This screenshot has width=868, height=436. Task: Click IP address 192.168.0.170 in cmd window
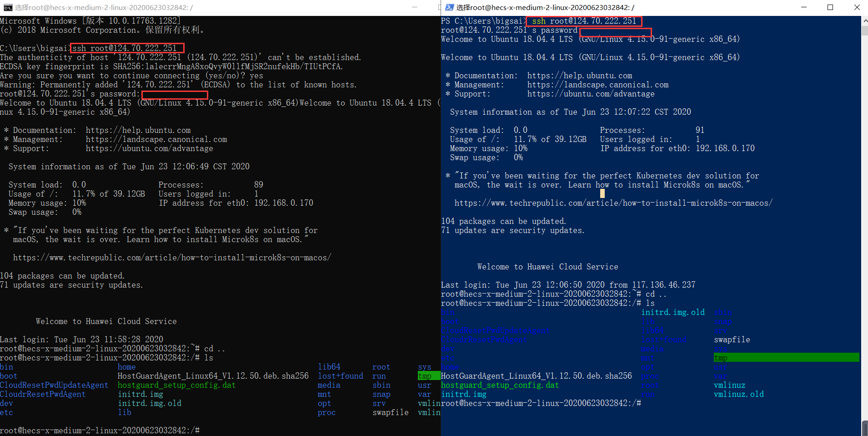284,203
